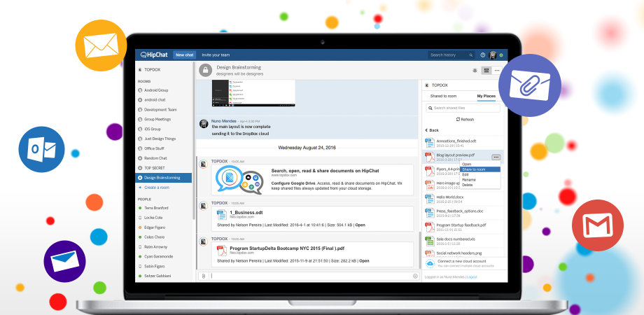Open chat with Cyan Garamonde
This screenshot has height=315, width=644.
tap(158, 256)
